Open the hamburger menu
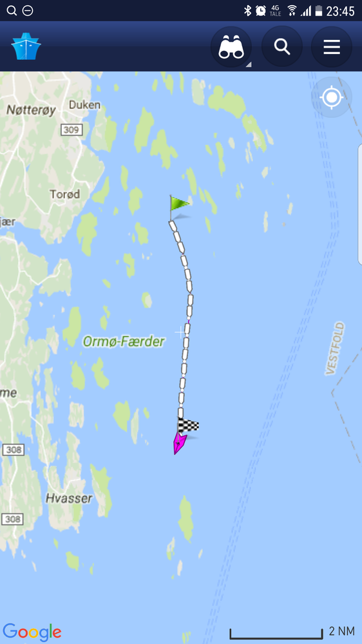Screen dimensions: 362x644 (332, 47)
